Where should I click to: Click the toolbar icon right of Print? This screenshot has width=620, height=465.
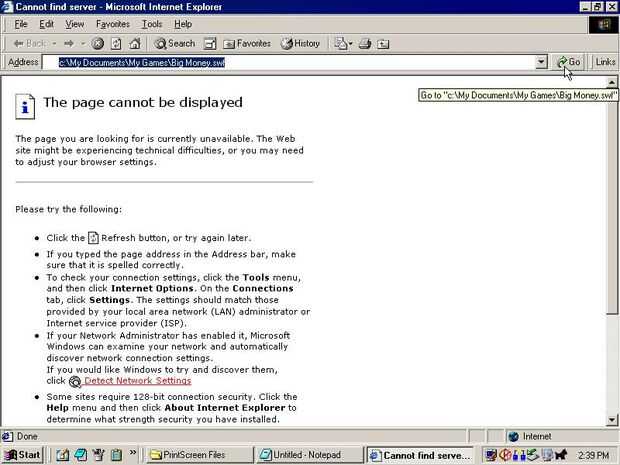(383, 43)
